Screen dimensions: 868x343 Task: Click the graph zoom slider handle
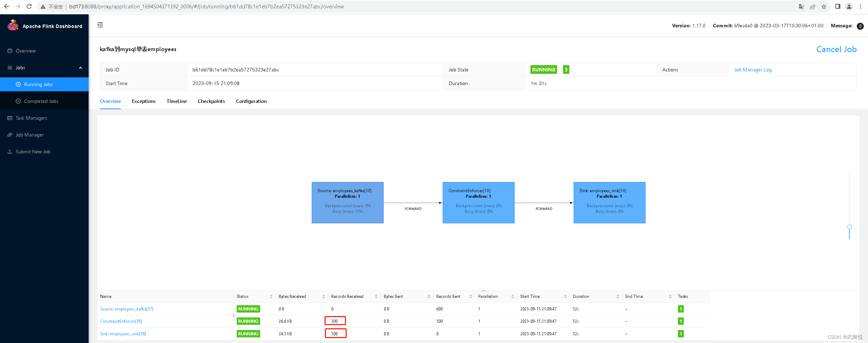[x=849, y=227]
